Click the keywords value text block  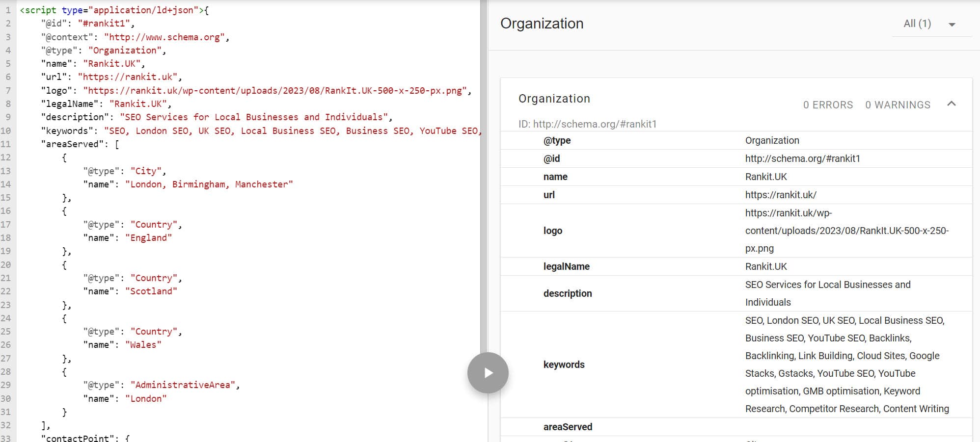point(847,364)
